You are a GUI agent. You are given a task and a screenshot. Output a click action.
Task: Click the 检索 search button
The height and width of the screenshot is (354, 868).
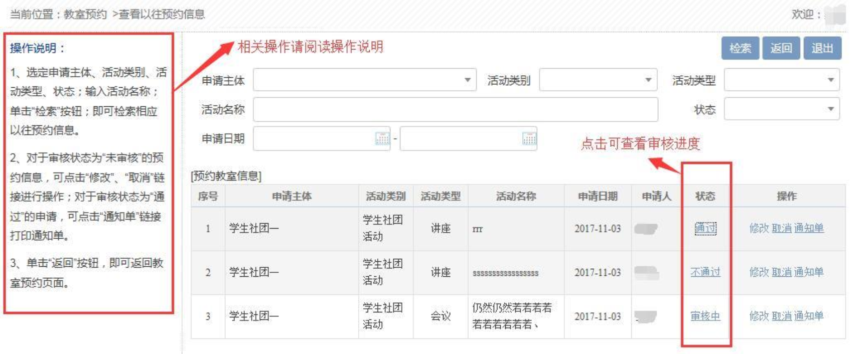(x=740, y=48)
